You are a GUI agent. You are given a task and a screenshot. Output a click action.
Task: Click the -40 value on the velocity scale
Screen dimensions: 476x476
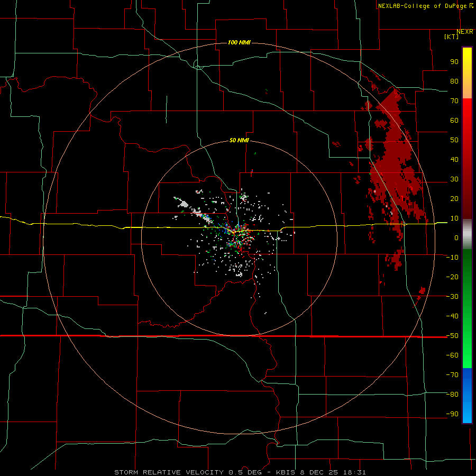pos(452,316)
